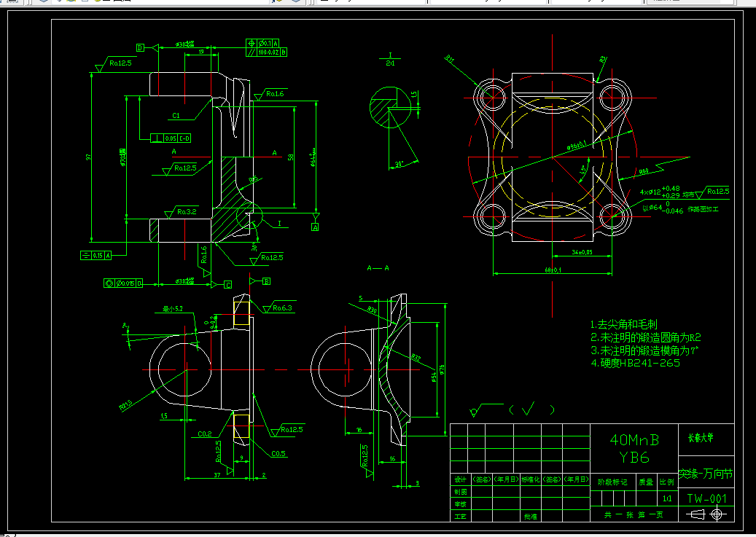Click the 19 width dimension
The height and width of the screenshot is (537, 756).
point(201,52)
